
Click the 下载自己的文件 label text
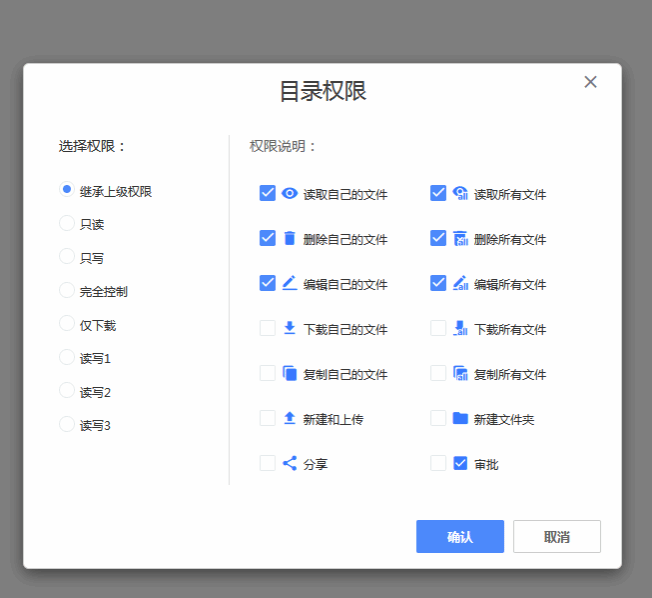[x=345, y=329]
